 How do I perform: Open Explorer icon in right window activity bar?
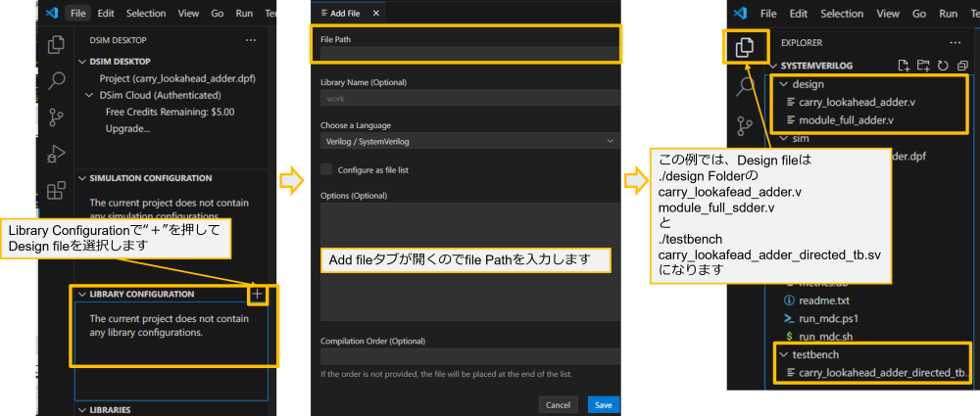(x=745, y=47)
